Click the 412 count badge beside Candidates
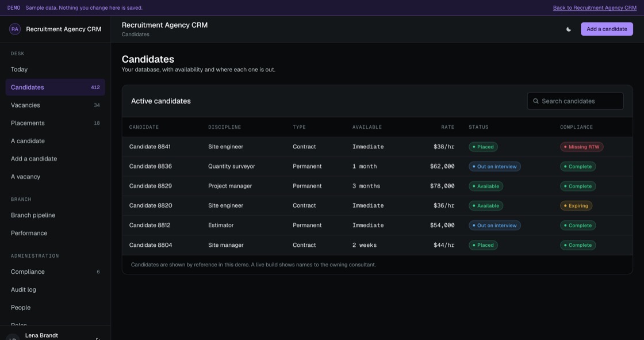 95,87
